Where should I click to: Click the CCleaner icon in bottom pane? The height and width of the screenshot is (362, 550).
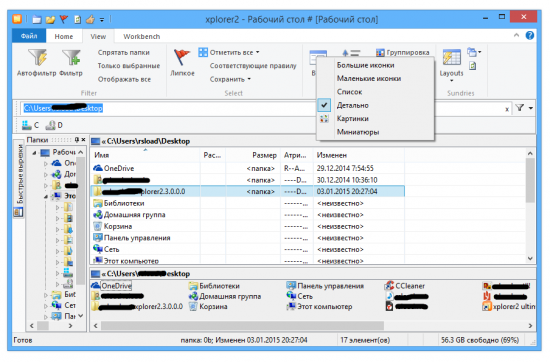389,286
